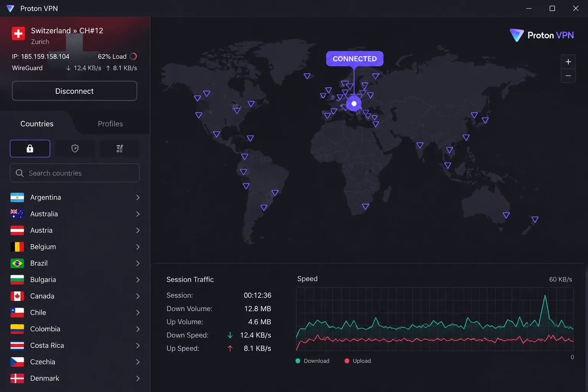Expand Czechia server list
Screen dimensions: 588x392
point(138,362)
